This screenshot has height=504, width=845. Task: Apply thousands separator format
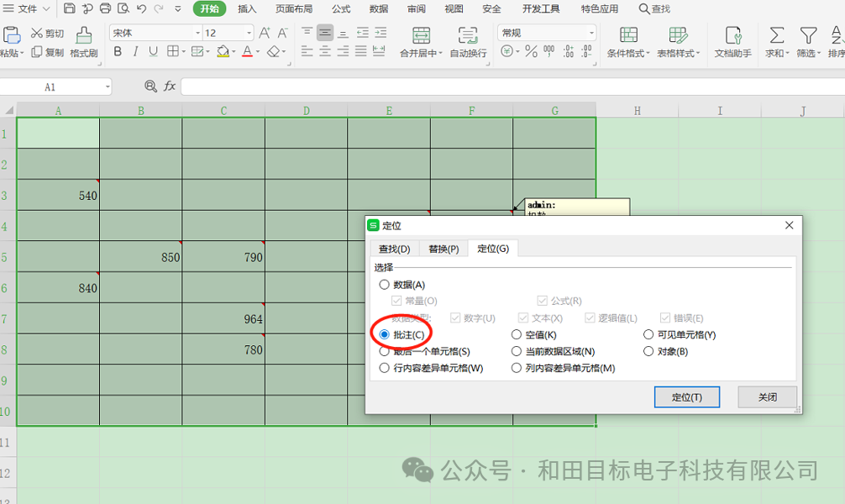pos(548,51)
